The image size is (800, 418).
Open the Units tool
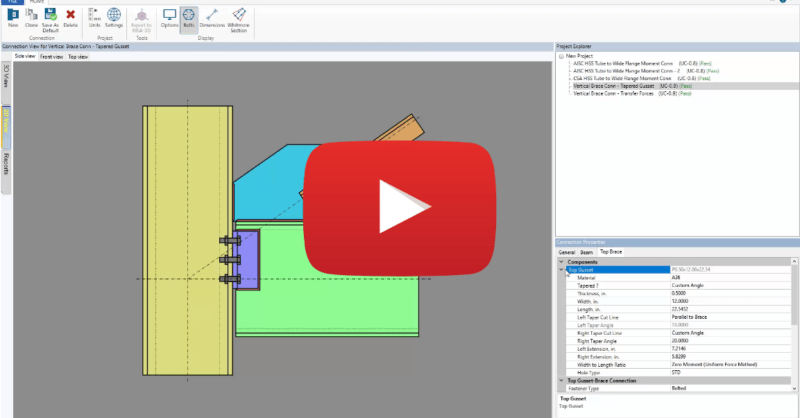click(x=94, y=17)
